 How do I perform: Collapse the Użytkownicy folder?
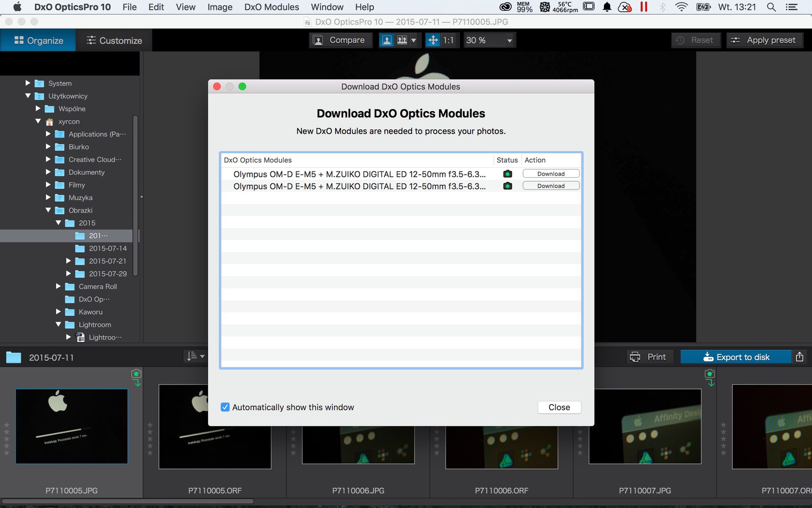click(28, 96)
